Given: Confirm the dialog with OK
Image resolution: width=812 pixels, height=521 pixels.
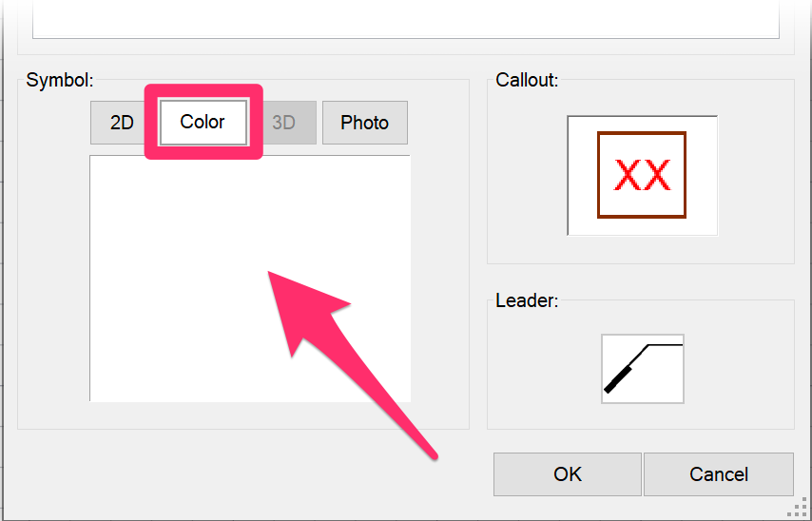Looking at the screenshot, I should pos(567,474).
